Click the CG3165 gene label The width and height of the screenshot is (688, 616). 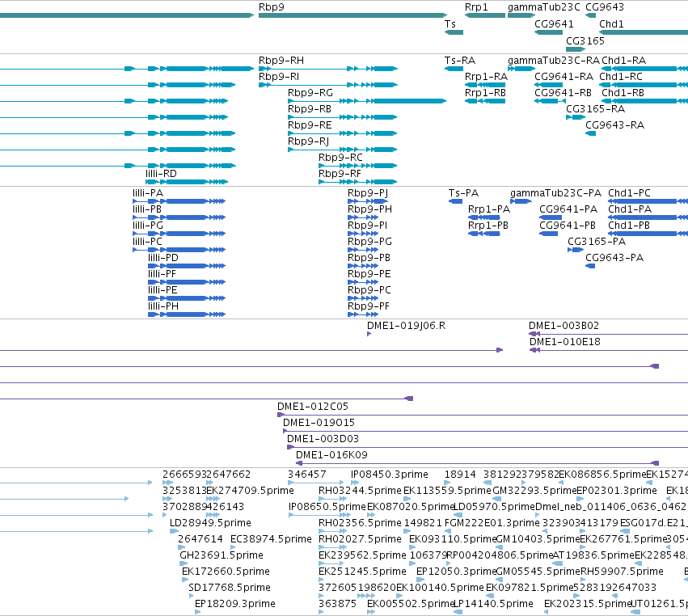click(585, 40)
